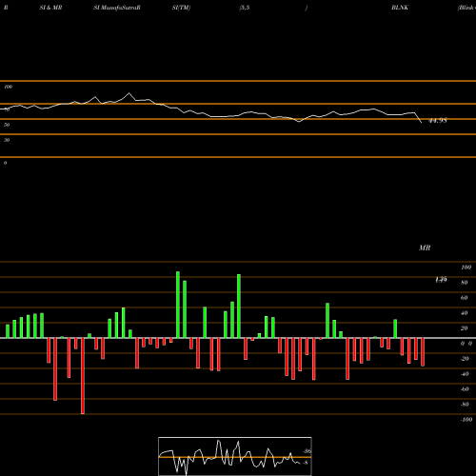The image size is (476, 476).
Task: Click the -40 label on the MR axis
Action: click(x=465, y=374)
